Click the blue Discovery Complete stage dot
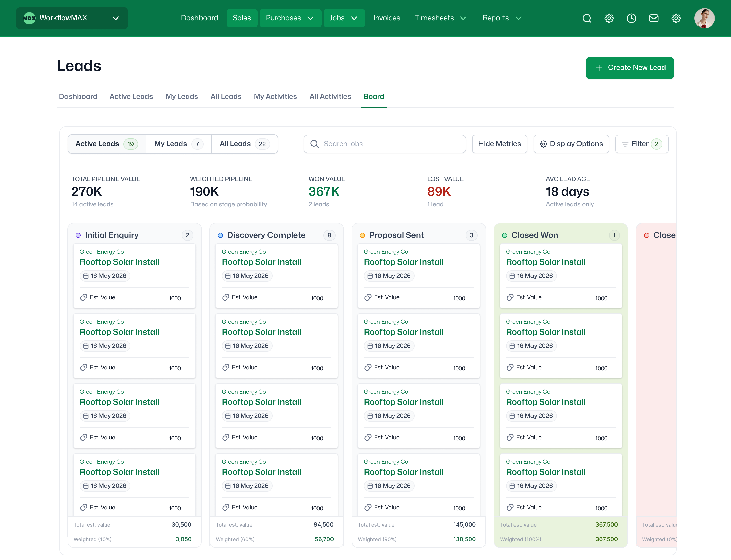Screen dimensions: 731x560 click(220, 235)
